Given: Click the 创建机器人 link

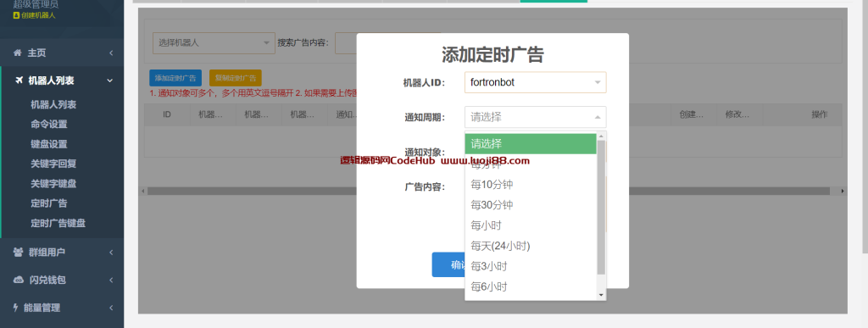Looking at the screenshot, I should coord(38,15).
